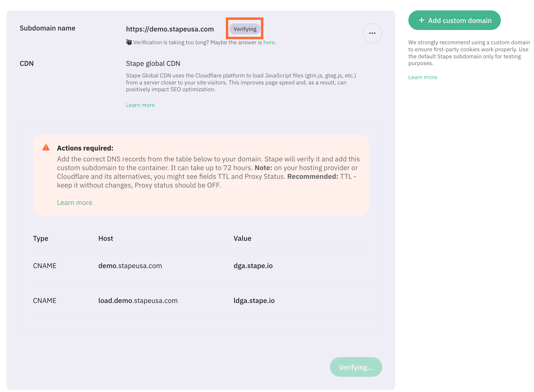Open Learn more inside Actions required box
Image resolution: width=534 pixels, height=392 pixels.
coord(75,202)
